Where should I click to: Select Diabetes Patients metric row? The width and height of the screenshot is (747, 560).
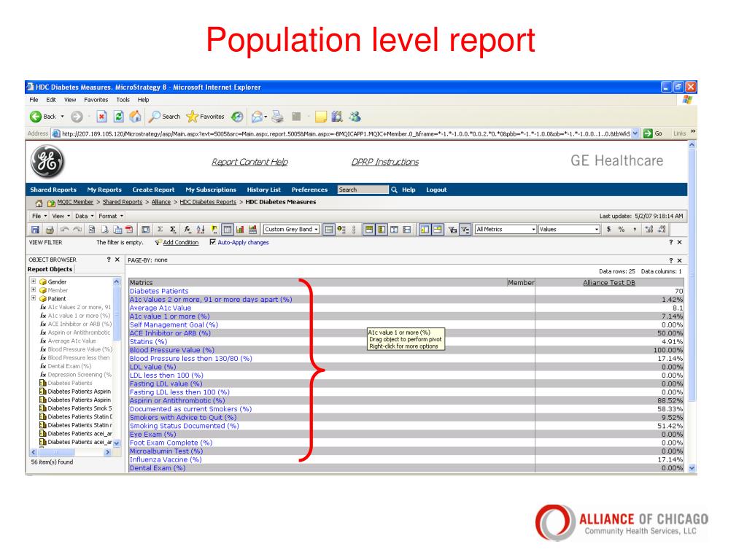[x=159, y=291]
